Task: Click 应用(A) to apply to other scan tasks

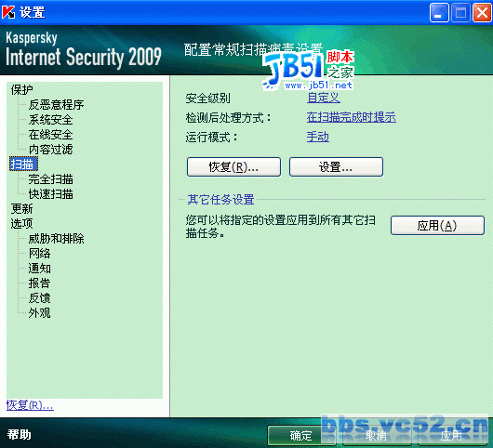Action: [437, 225]
